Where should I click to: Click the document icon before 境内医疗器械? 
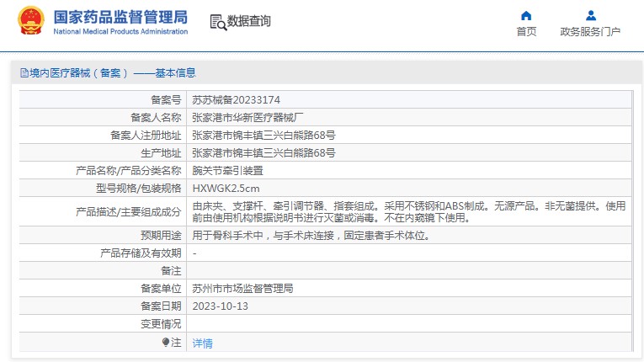24,73
